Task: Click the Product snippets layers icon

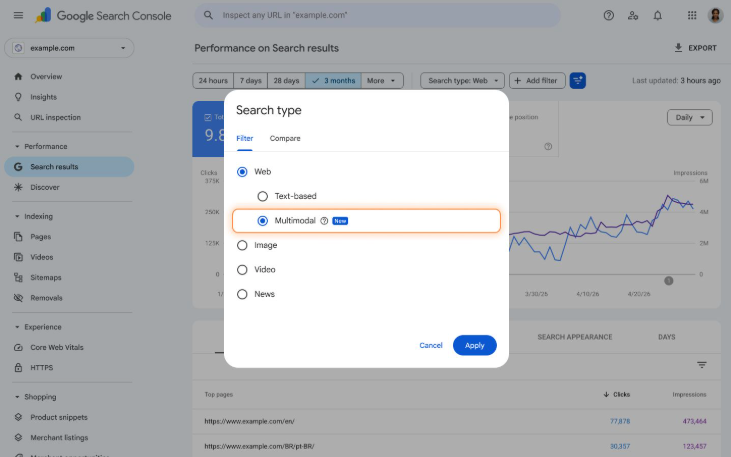Action: pos(18,417)
